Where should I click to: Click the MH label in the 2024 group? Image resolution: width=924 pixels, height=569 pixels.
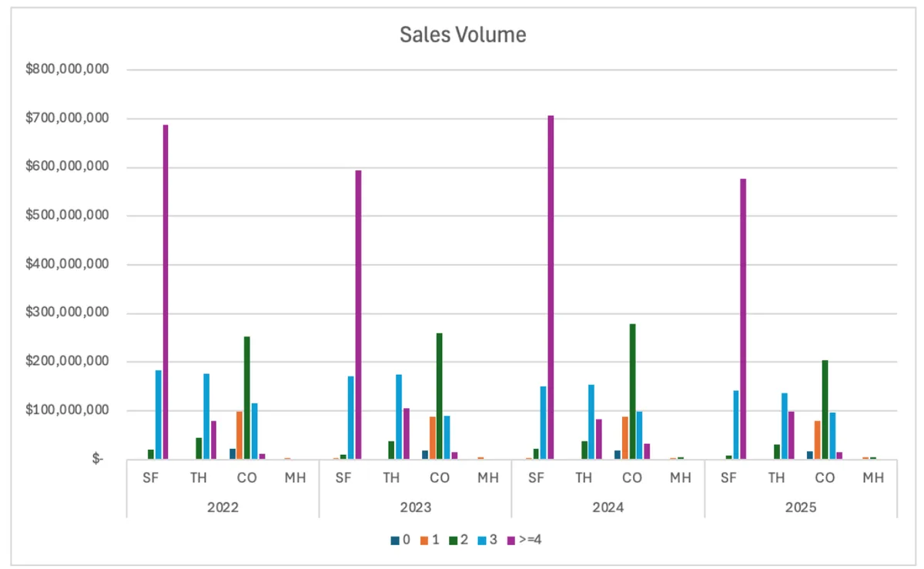pyautogui.click(x=680, y=478)
